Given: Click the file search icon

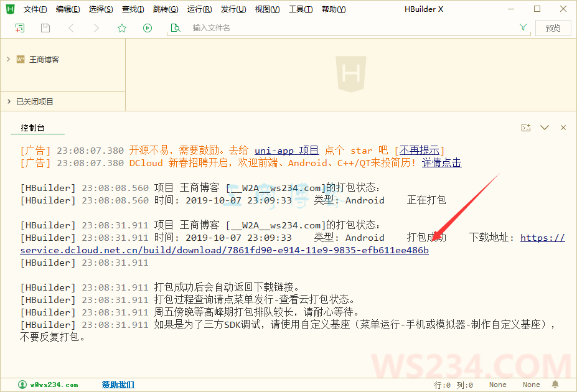Looking at the screenshot, I should coord(176,28).
